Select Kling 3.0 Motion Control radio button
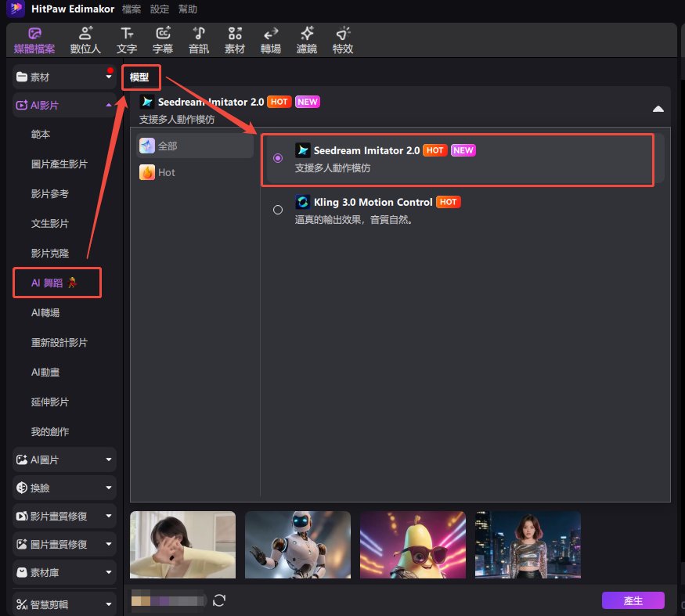Image resolution: width=685 pixels, height=616 pixels. click(278, 210)
